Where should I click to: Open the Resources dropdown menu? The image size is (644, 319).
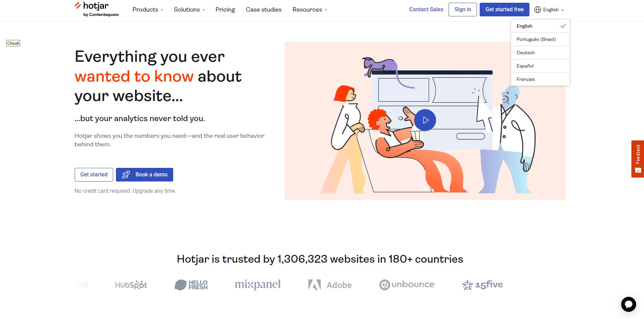(310, 10)
